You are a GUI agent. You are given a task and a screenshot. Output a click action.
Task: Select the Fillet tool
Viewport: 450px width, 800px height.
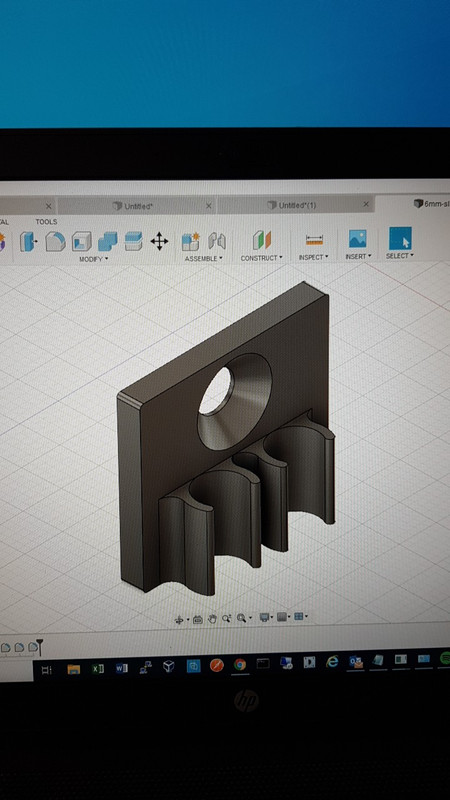[x=55, y=241]
